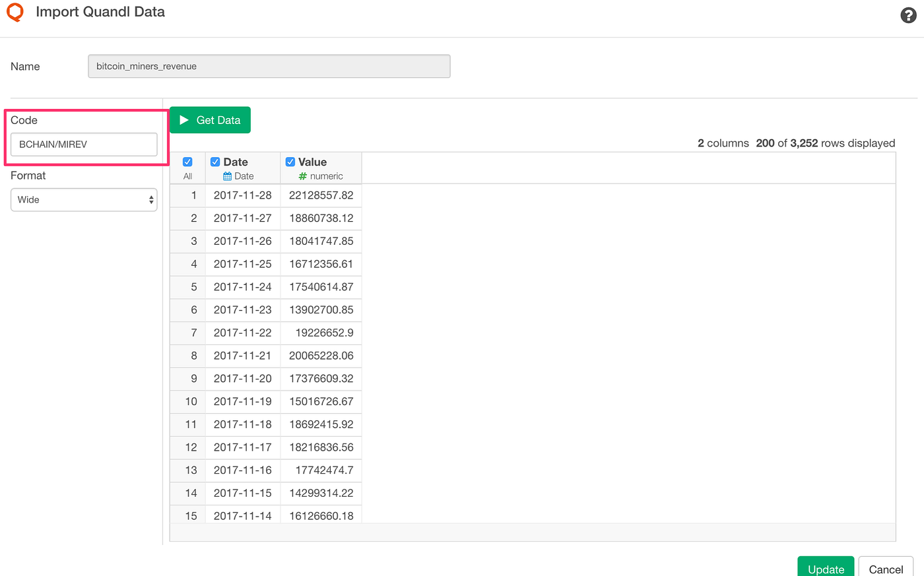
Task: Click the Quandl logo icon
Action: [x=15, y=12]
